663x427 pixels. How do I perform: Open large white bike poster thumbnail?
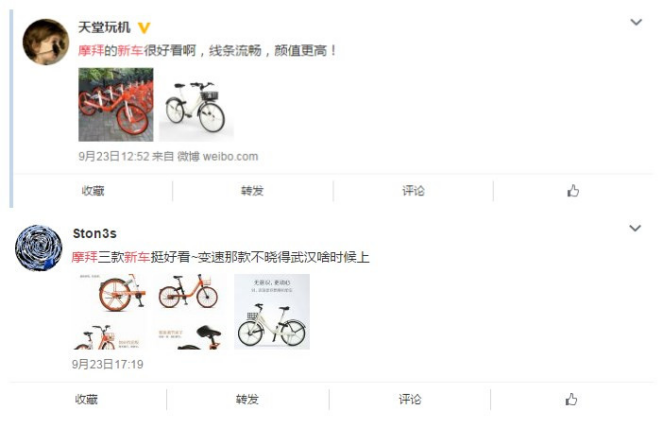(x=272, y=312)
